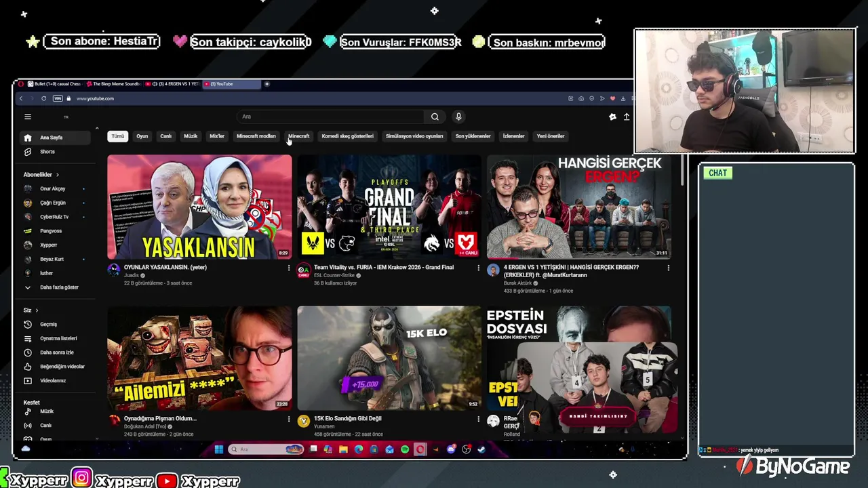
Task: Expand the Siz section arrow
Action: [x=37, y=310]
